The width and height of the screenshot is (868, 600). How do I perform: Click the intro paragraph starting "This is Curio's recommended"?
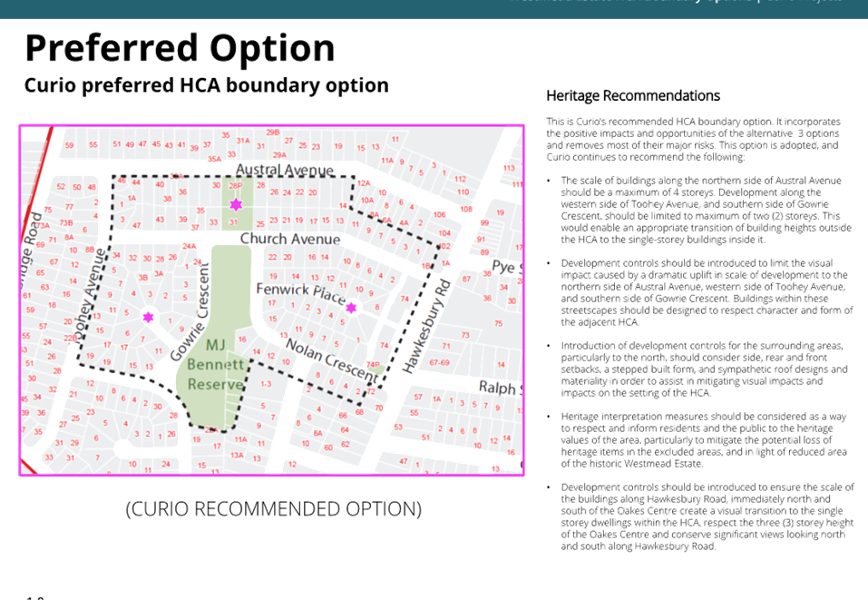point(693,139)
